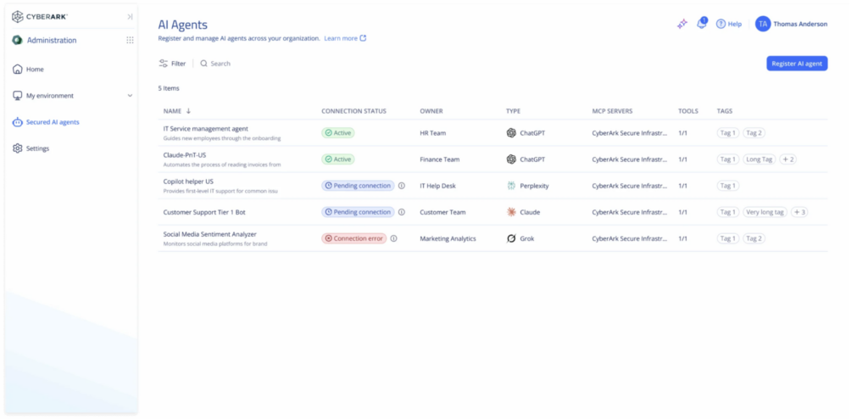Click Tag 1 in the Copilot helper US row
The height and width of the screenshot is (419, 868).
point(728,186)
